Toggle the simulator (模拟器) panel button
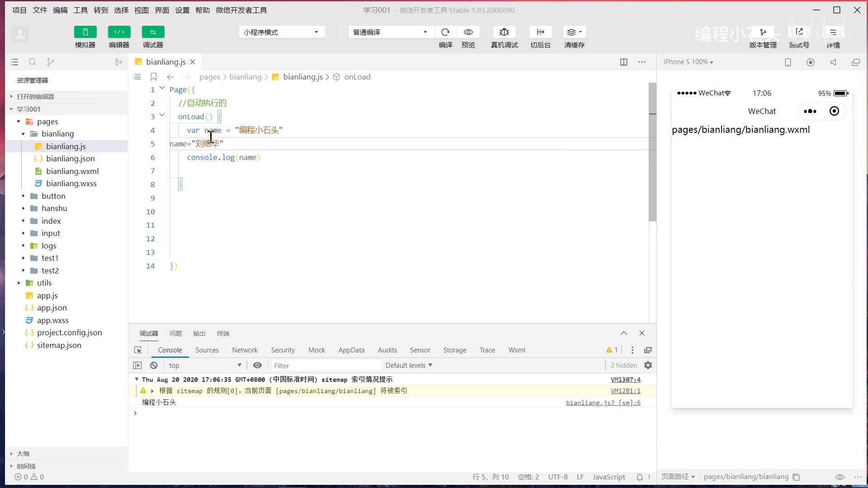The height and width of the screenshot is (488, 868). tap(85, 32)
